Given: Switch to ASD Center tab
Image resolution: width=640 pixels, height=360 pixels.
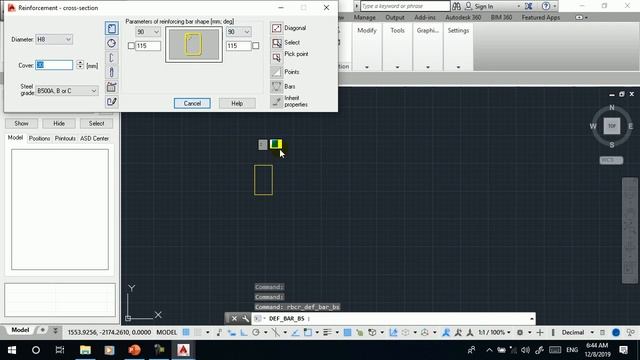Looking at the screenshot, I should point(94,139).
